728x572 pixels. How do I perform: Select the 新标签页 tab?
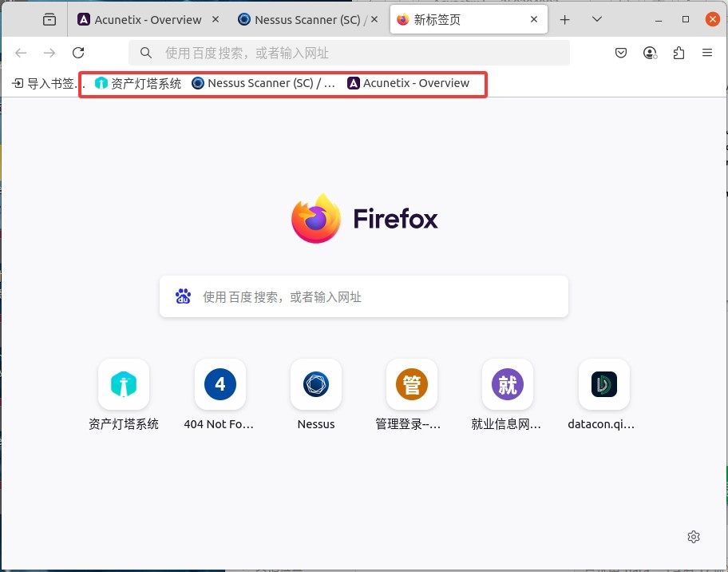pyautogui.click(x=469, y=19)
